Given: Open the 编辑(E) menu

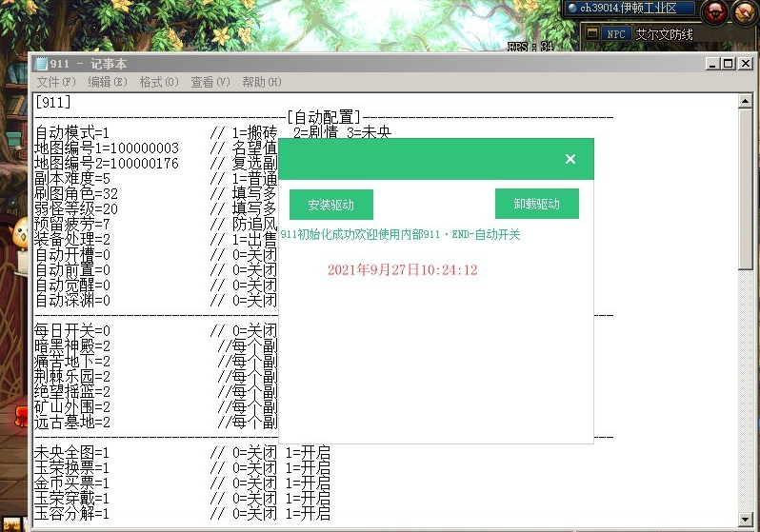Looking at the screenshot, I should coord(107,82).
